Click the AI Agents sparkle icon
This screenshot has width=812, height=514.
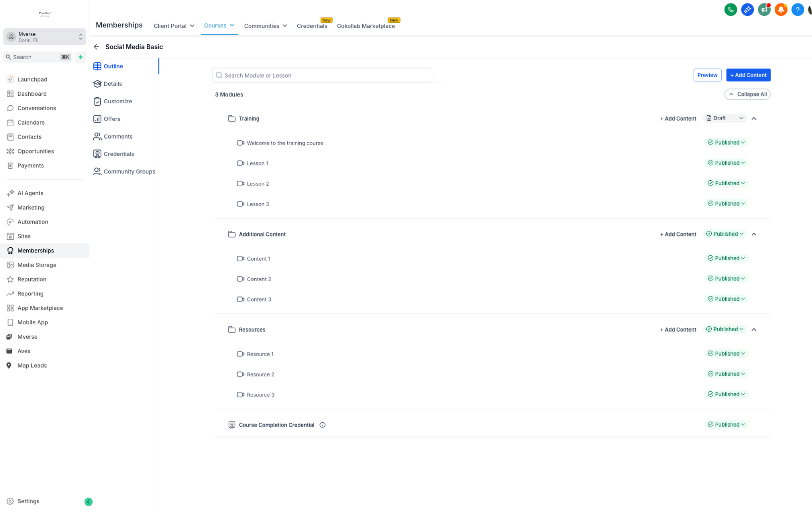tap(10, 193)
